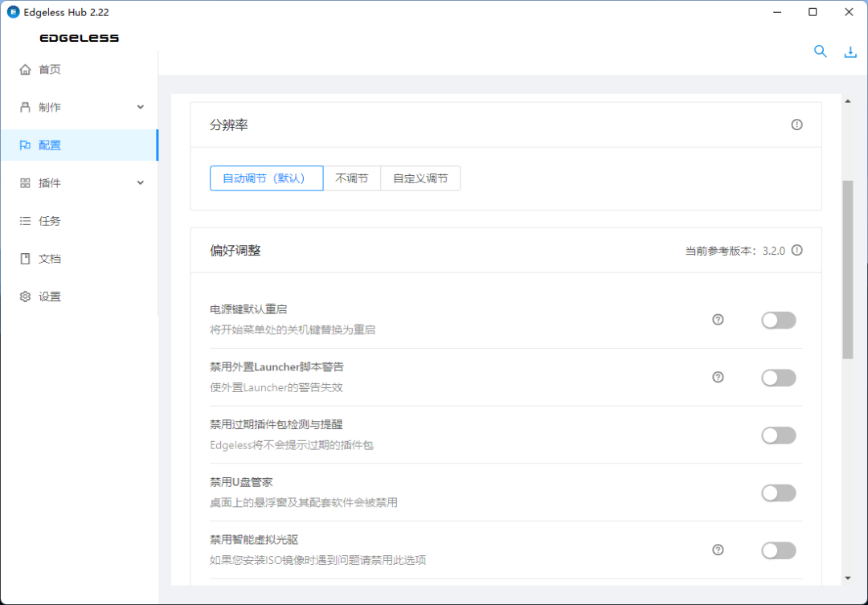Open the 首页 sidebar item
The width and height of the screenshot is (868, 605).
click(50, 70)
